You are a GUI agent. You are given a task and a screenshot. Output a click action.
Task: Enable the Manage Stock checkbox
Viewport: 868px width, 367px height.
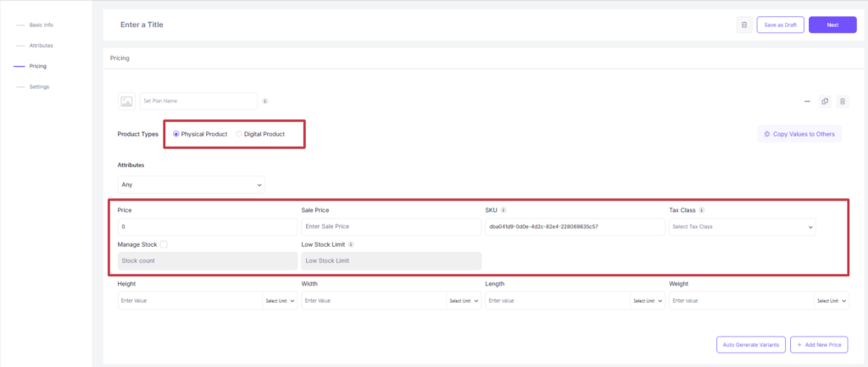pyautogui.click(x=164, y=244)
